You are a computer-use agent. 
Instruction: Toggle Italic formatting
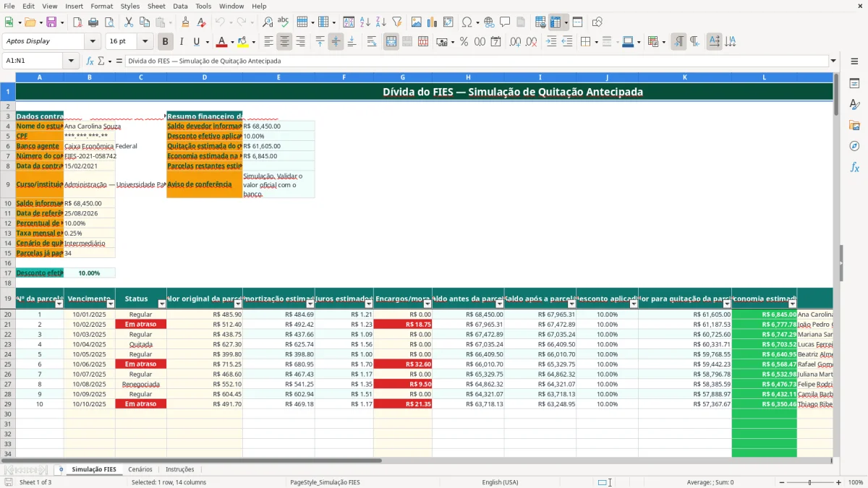pyautogui.click(x=181, y=42)
